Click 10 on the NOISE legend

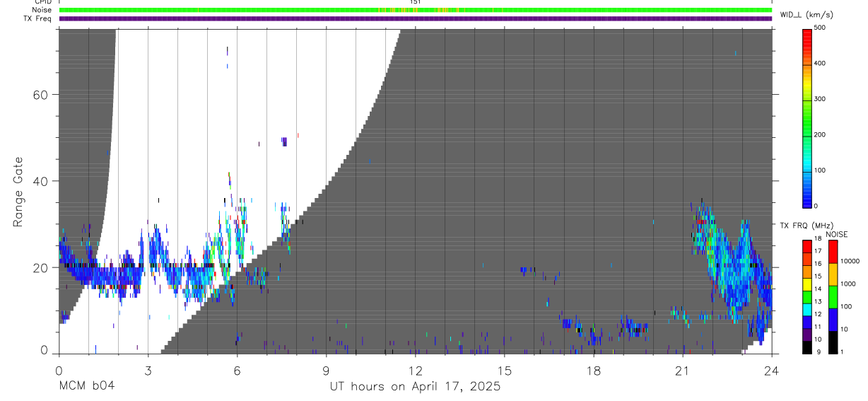[845, 329]
